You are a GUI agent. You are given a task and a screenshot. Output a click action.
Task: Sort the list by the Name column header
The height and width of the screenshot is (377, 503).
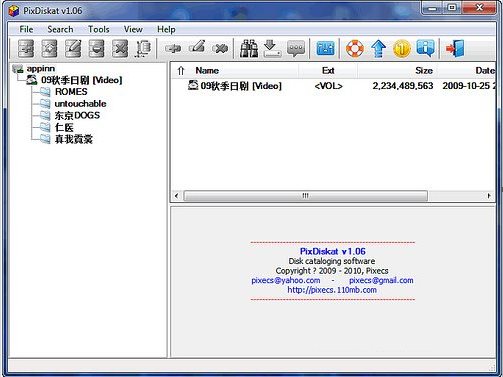tap(207, 71)
